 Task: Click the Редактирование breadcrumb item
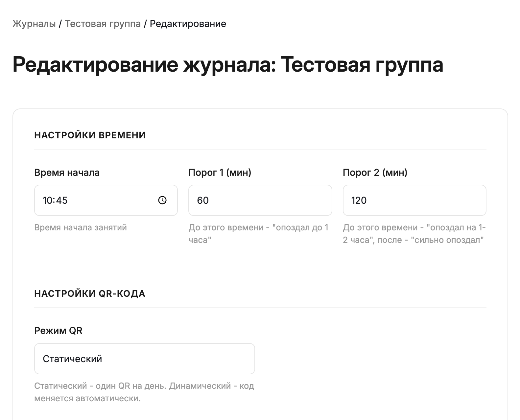(188, 24)
